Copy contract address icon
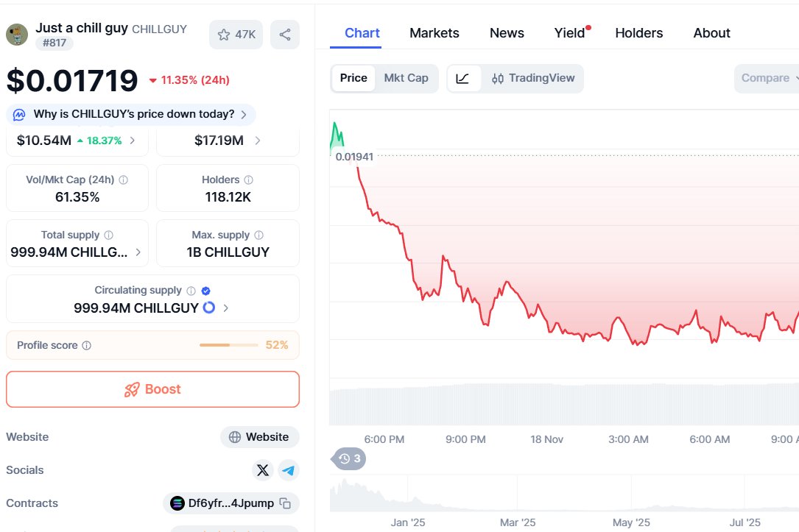The height and width of the screenshot is (532, 799). click(x=285, y=503)
